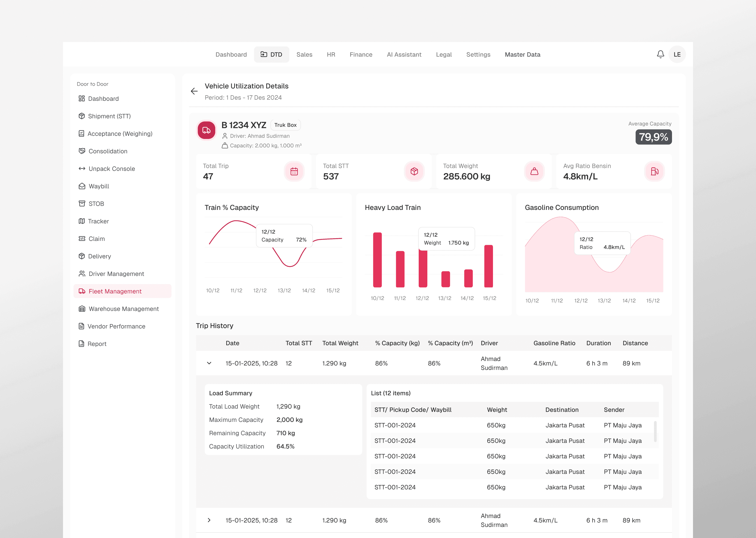Screen dimensions: 756x538
Task: Click the notification bell icon
Action: tap(660, 54)
